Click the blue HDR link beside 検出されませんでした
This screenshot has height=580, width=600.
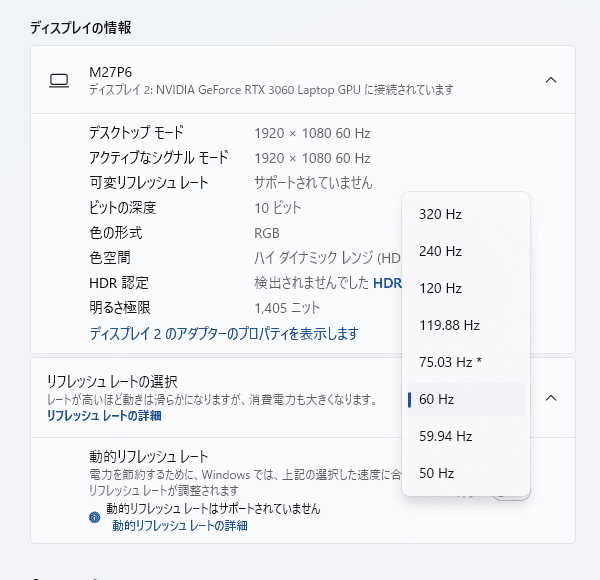[x=387, y=283]
